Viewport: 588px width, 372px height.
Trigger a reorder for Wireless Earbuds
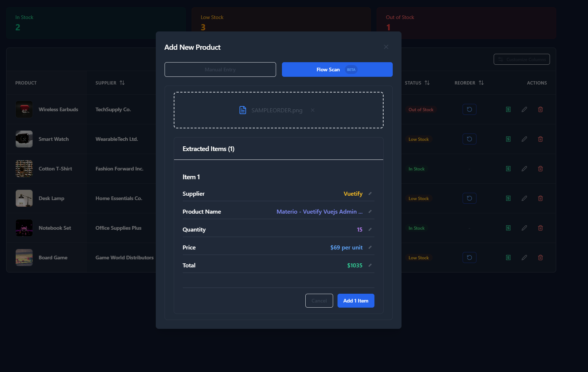pyautogui.click(x=469, y=109)
